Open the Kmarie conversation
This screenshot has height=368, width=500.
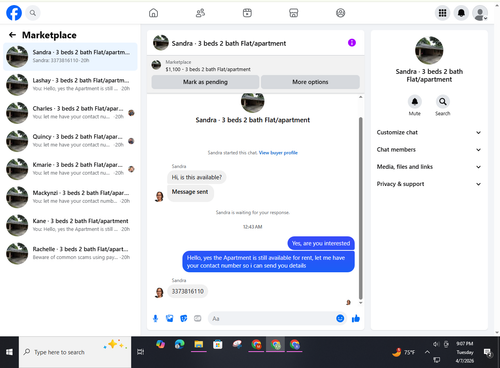[x=70, y=169]
